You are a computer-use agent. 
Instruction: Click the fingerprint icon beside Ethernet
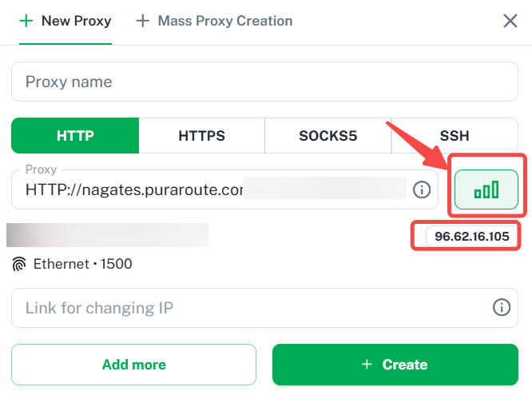point(19,264)
